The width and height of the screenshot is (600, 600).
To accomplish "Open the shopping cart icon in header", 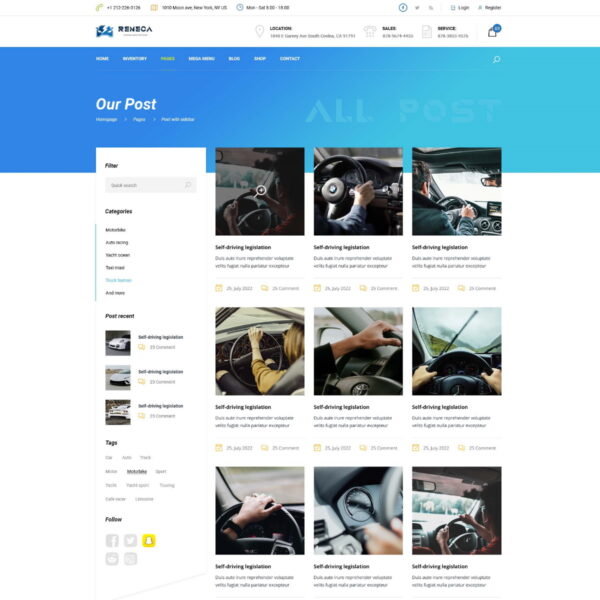I will (492, 32).
